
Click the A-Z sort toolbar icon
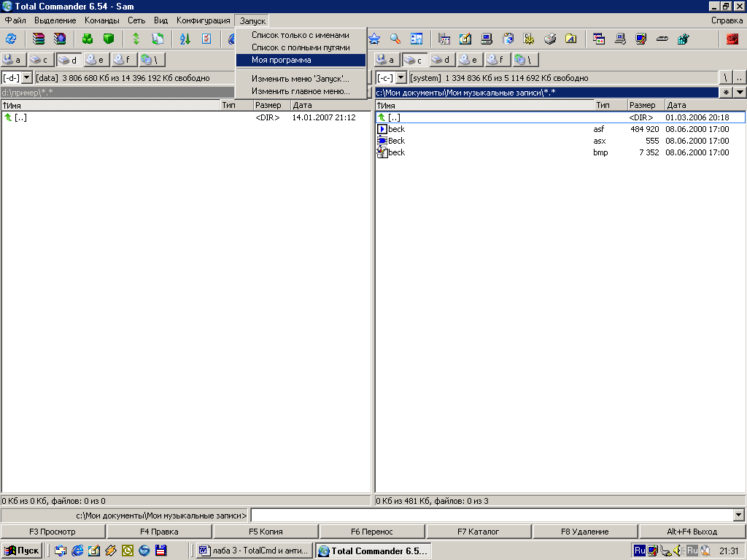[185, 39]
